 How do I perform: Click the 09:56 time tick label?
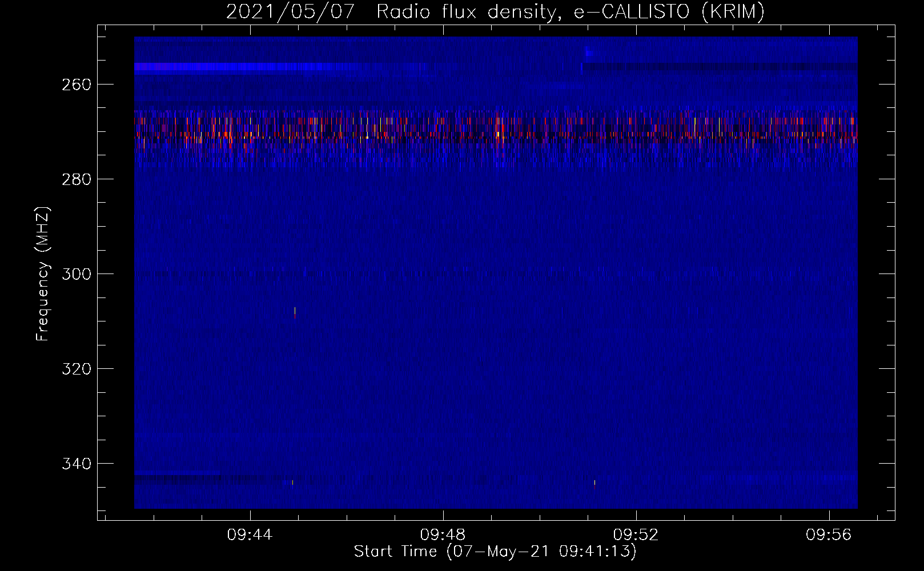[829, 535]
